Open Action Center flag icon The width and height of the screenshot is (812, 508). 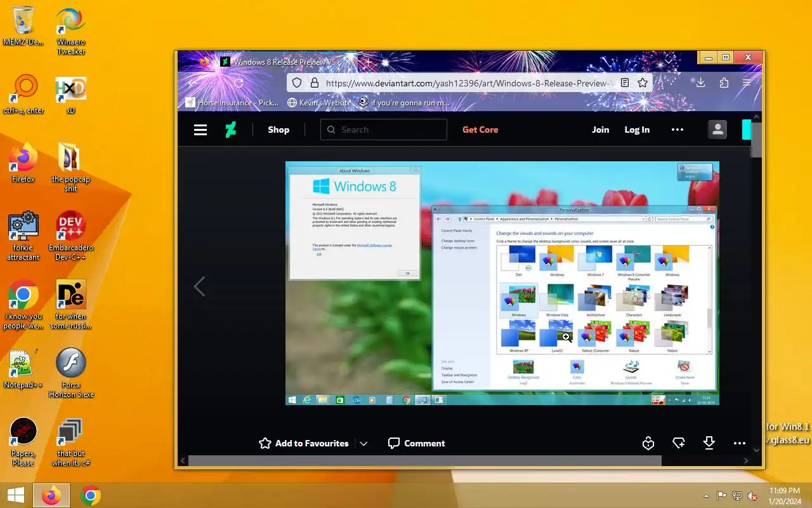[722, 496]
